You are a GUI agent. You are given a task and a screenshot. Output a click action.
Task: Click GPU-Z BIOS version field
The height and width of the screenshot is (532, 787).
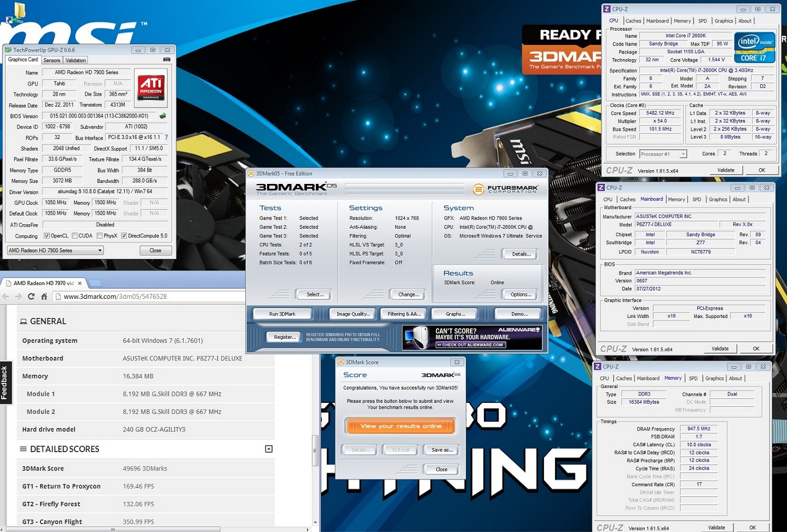tap(99, 116)
